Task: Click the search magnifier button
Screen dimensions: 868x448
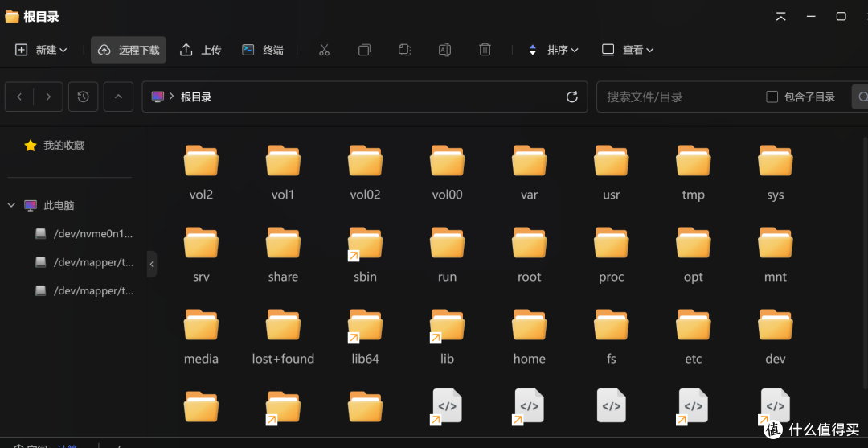Action: 862,97
